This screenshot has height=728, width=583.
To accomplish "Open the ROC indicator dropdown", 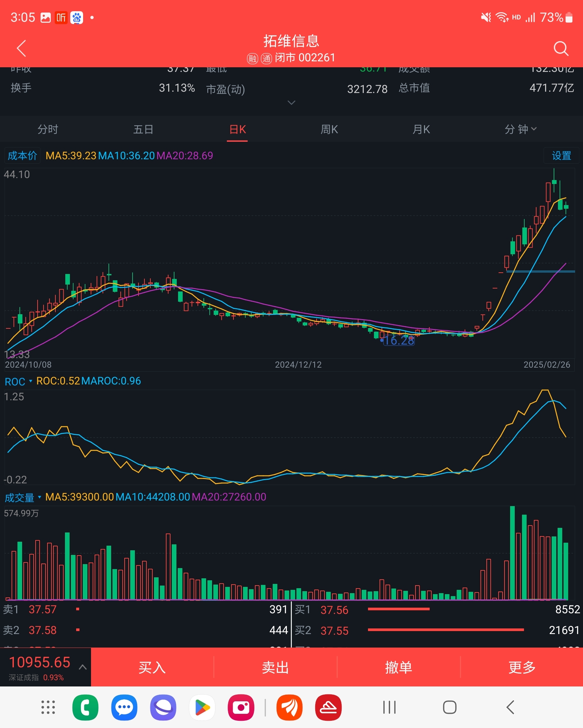I will (x=18, y=381).
